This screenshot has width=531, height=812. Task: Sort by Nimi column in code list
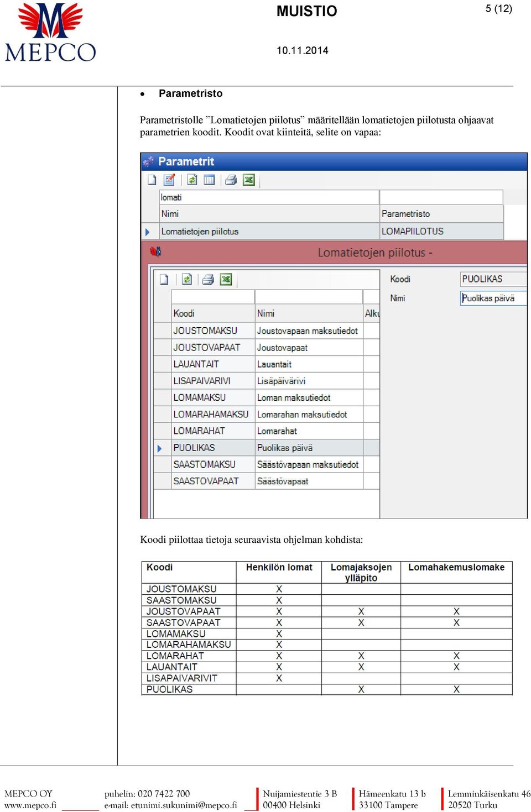[x=309, y=313]
